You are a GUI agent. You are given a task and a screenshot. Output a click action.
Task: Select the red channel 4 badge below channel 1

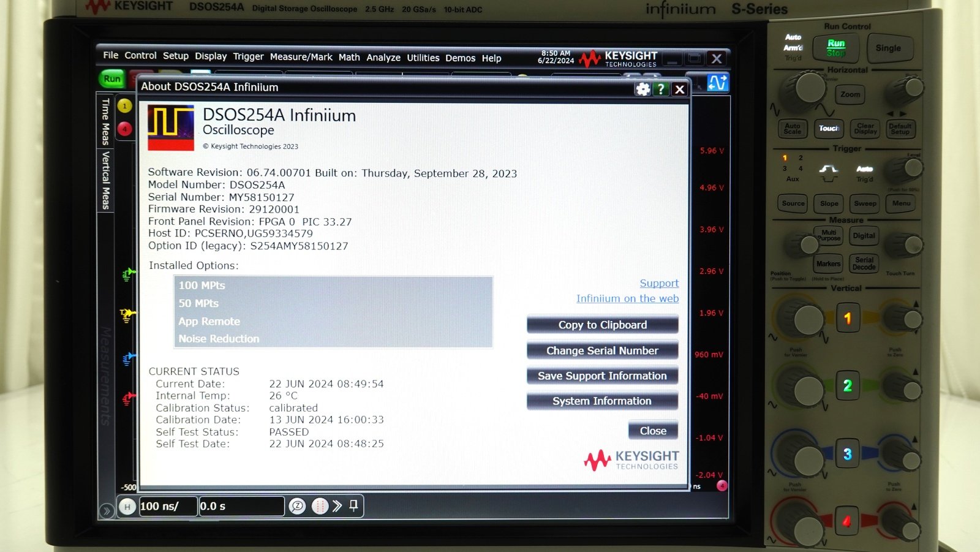[124, 129]
